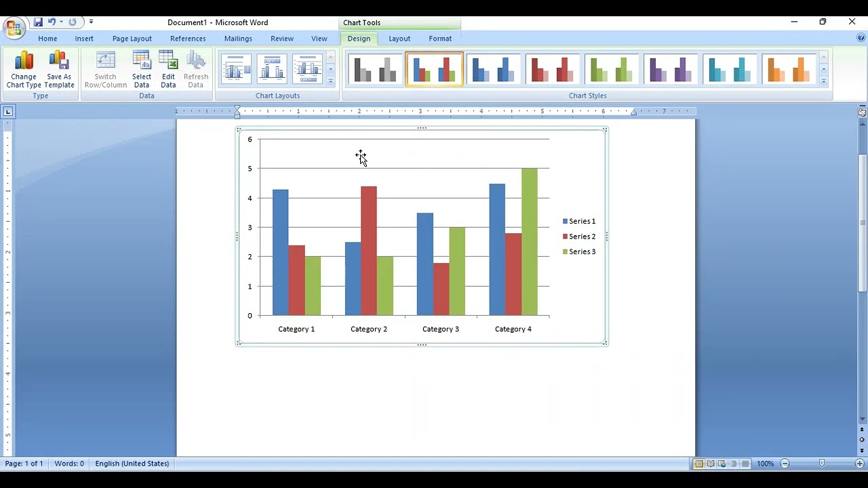868x488 pixels.
Task: Open References ribbon tab
Action: [188, 39]
